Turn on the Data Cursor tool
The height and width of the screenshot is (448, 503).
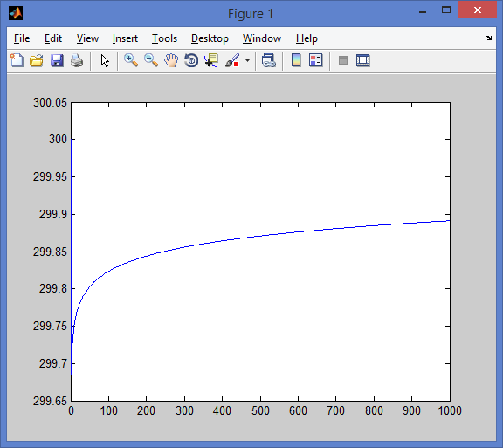point(211,60)
